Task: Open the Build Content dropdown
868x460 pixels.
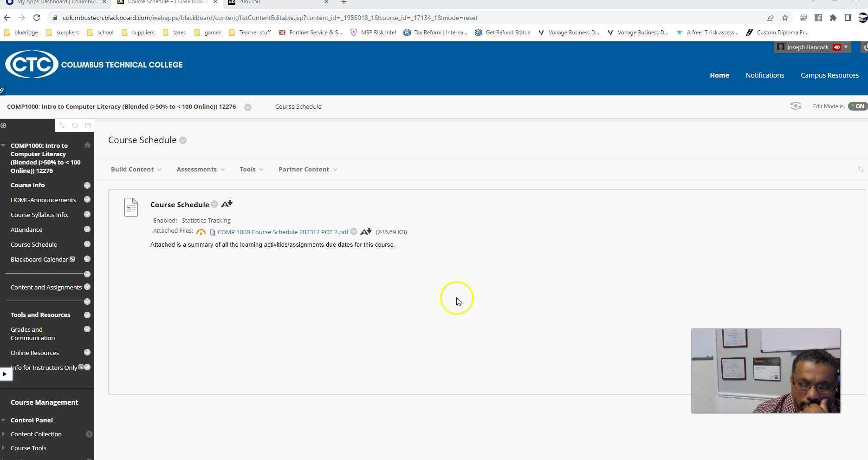Action: point(136,169)
